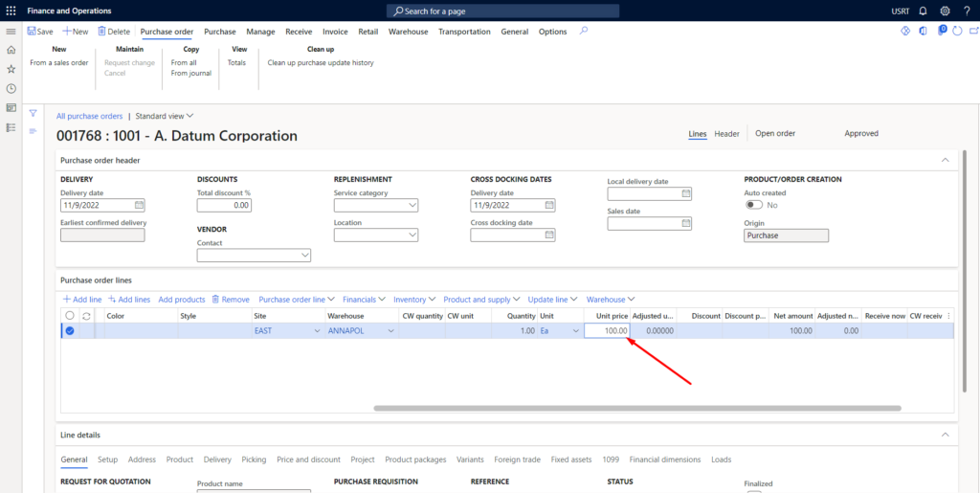Toggle the Auto created switch
980x493 pixels.
754,205
